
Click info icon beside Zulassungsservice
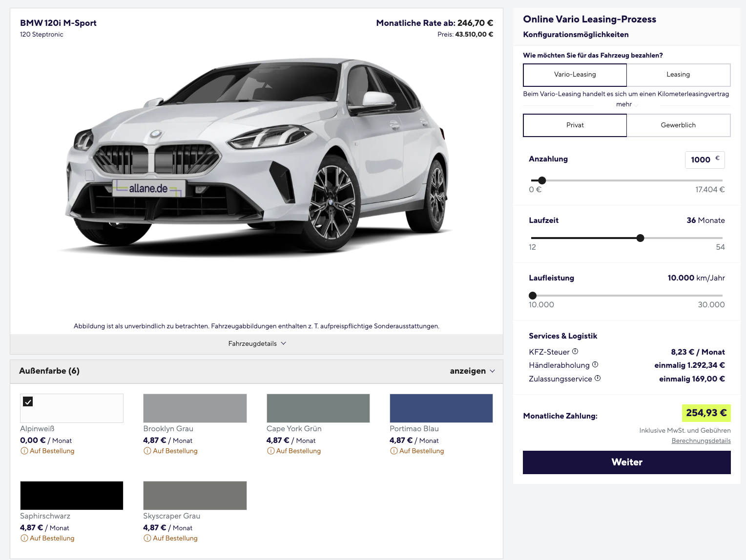[598, 379]
